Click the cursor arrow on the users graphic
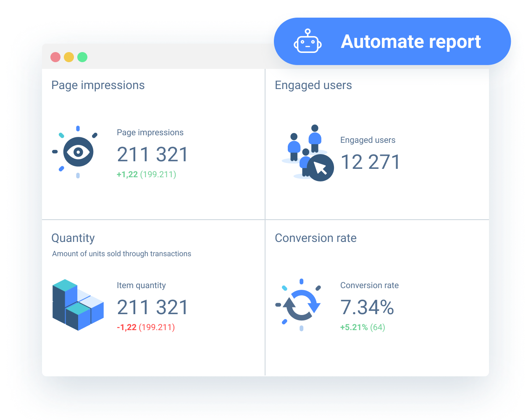The width and height of the screenshot is (531, 420). (x=321, y=168)
